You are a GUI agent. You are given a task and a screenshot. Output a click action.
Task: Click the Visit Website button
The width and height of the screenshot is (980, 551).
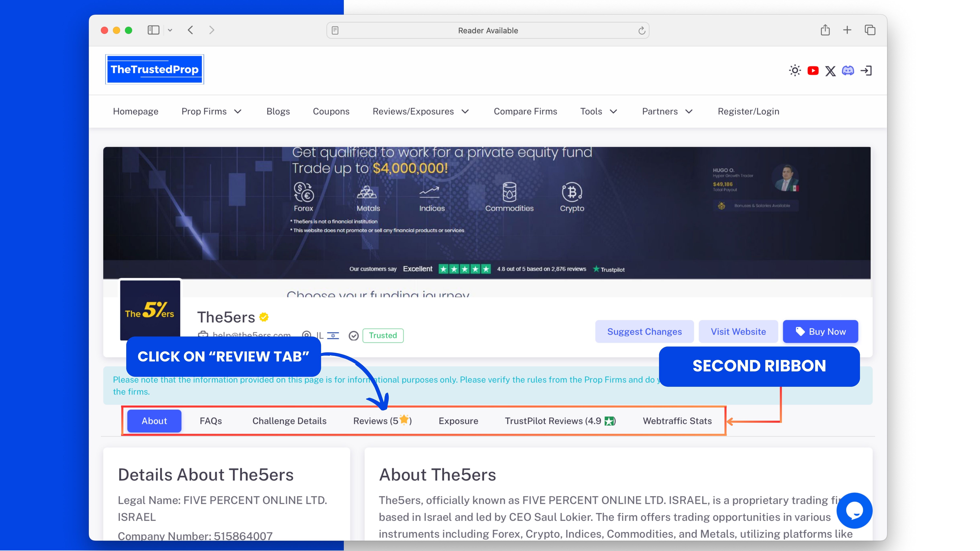coord(738,332)
